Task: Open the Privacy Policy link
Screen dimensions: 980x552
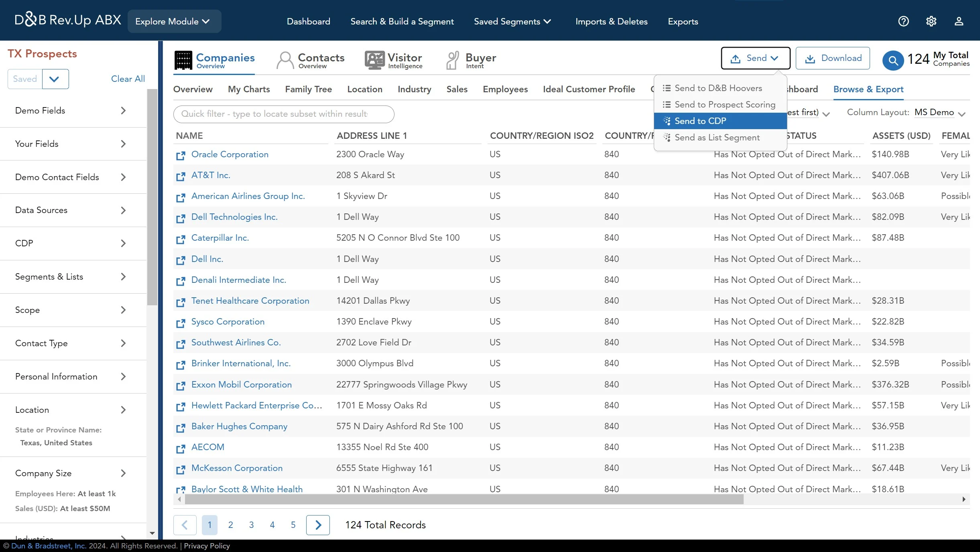Action: click(207, 546)
